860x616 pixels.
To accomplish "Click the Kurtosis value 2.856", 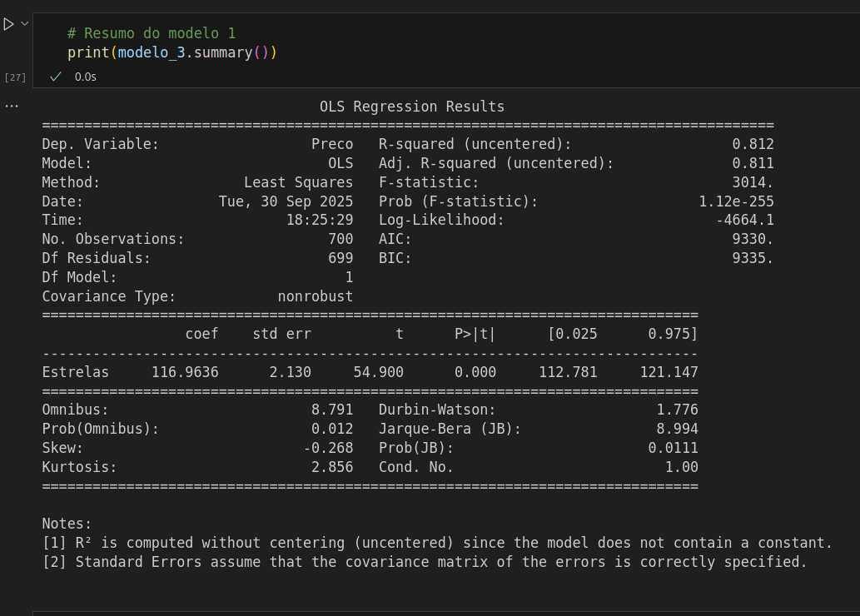I will (332, 467).
